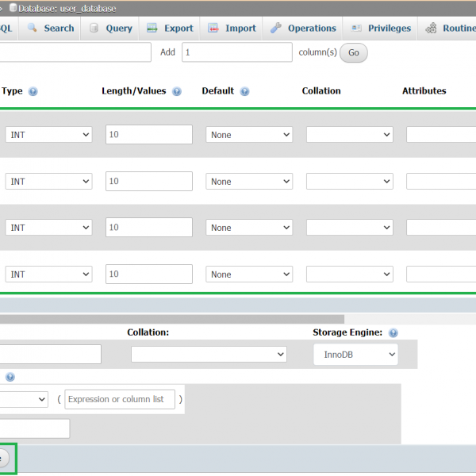Click the Go button to add columns
This screenshot has width=476, height=476.
click(354, 52)
